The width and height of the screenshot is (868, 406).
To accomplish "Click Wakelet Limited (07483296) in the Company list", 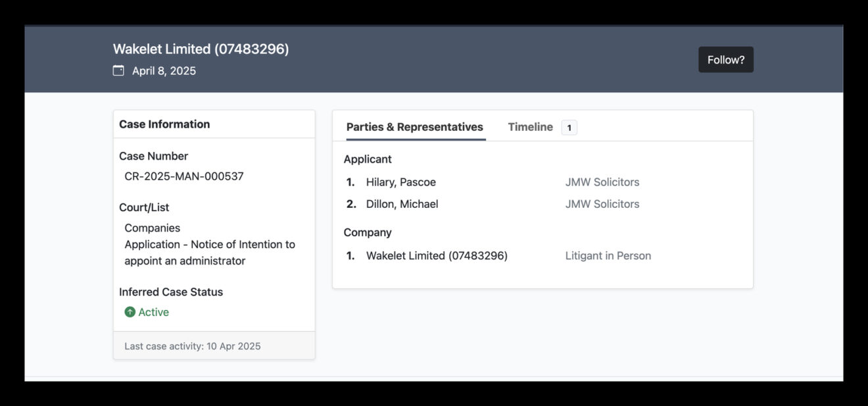I will point(437,255).
